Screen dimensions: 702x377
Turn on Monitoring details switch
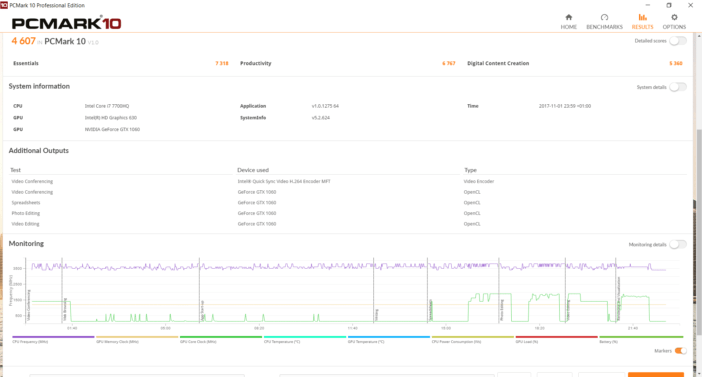point(678,244)
